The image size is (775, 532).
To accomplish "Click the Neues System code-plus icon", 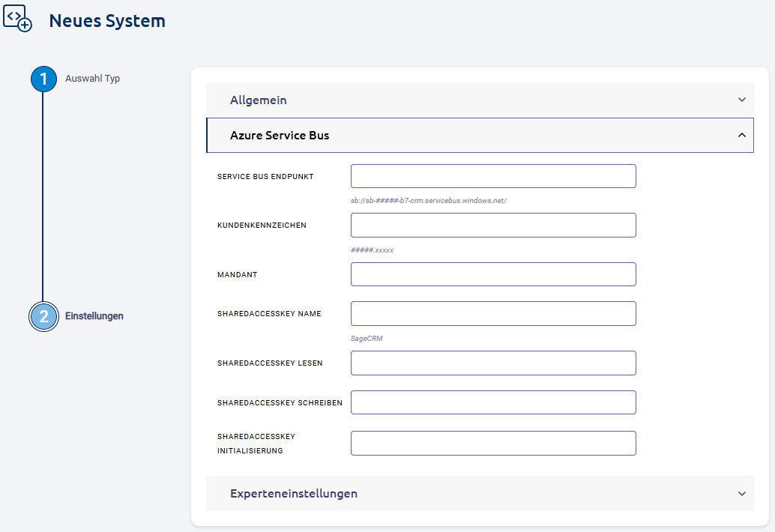I will pyautogui.click(x=18, y=19).
